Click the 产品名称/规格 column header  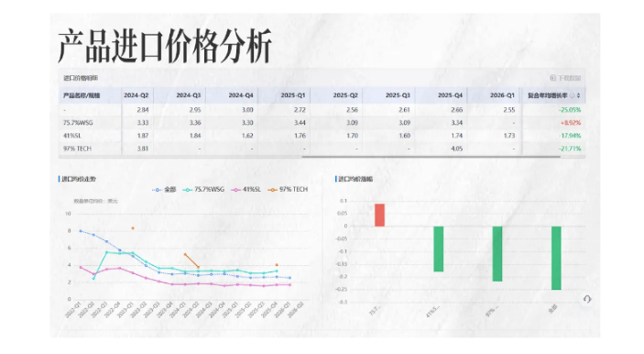click(82, 95)
